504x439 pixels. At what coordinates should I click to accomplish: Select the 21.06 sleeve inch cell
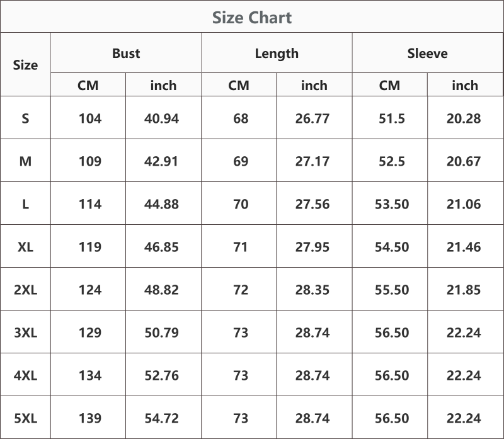(x=464, y=205)
